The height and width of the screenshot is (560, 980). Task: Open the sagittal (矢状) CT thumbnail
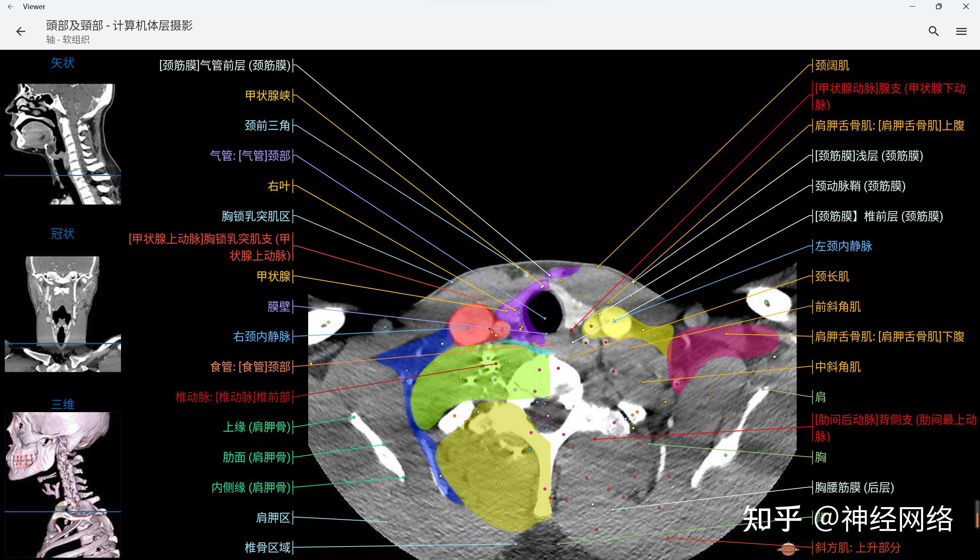63,144
